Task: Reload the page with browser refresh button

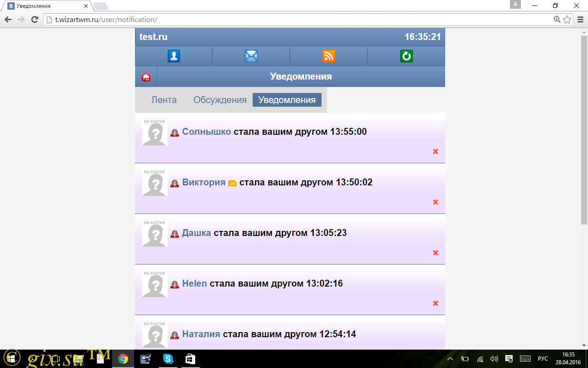Action: click(34, 19)
